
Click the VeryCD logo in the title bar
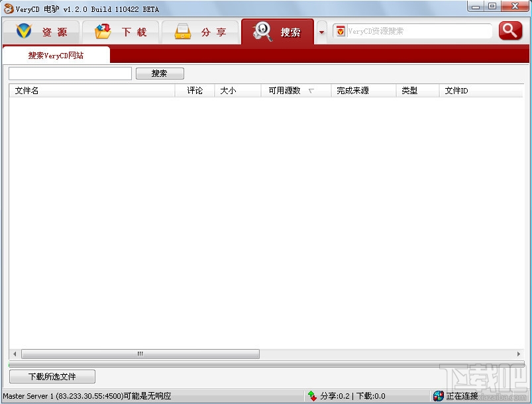7,9
